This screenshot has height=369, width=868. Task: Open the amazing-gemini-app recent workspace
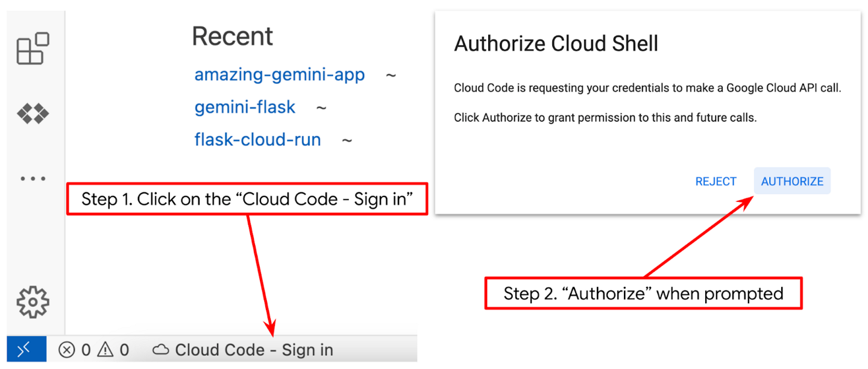[x=279, y=75]
